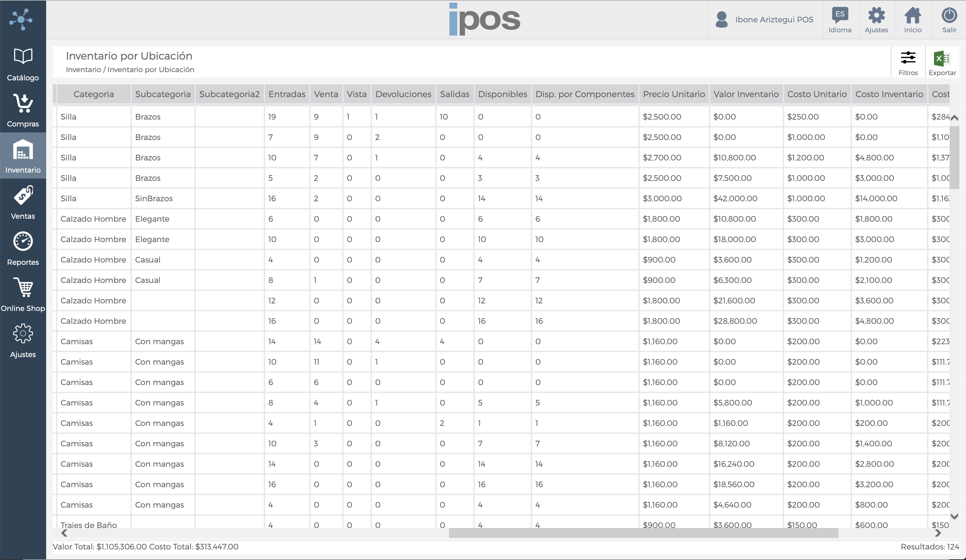Sort by the Categoria column header
The image size is (966, 560).
coord(94,94)
